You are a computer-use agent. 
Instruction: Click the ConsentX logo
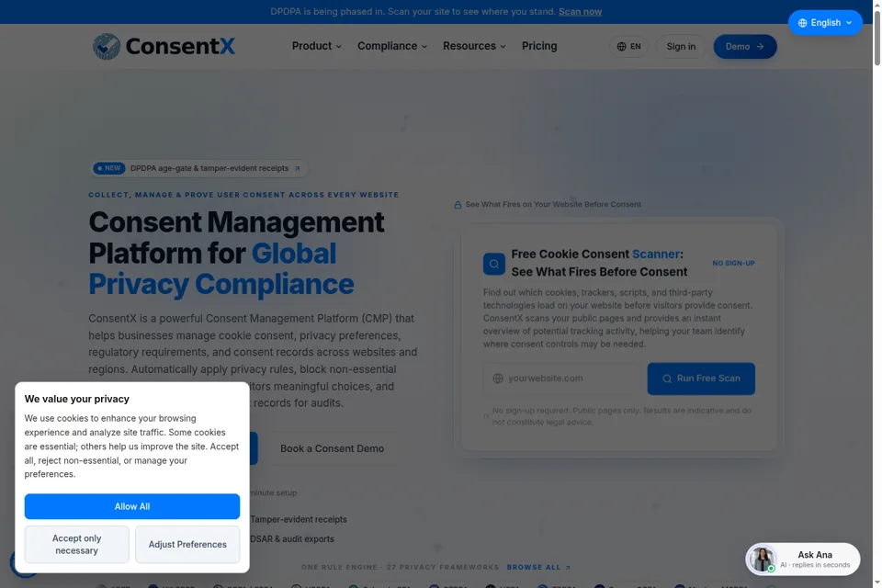[x=164, y=46]
